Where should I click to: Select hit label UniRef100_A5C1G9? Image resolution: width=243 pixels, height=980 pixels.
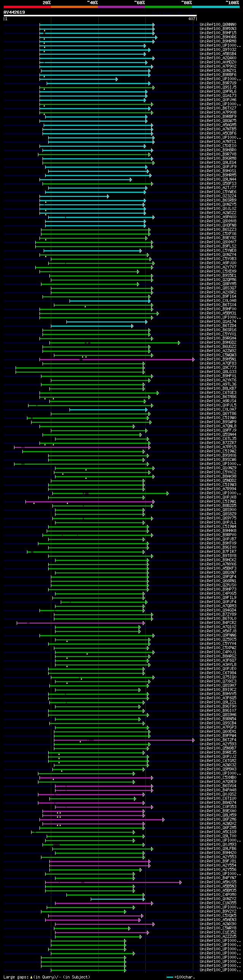click(218, 832)
